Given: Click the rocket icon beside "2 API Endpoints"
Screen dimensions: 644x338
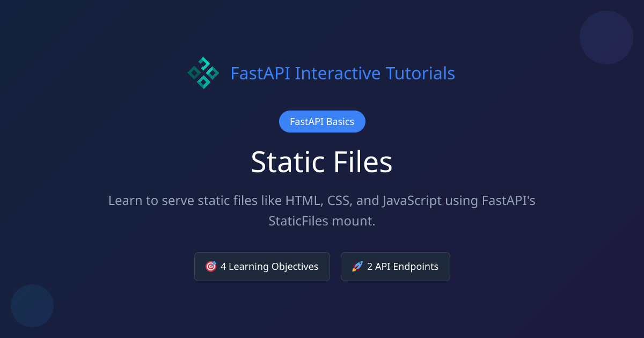Looking at the screenshot, I should tap(356, 266).
